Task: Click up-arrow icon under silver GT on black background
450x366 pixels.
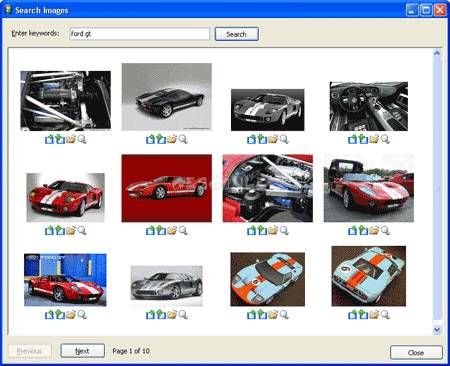Action: [x=252, y=139]
